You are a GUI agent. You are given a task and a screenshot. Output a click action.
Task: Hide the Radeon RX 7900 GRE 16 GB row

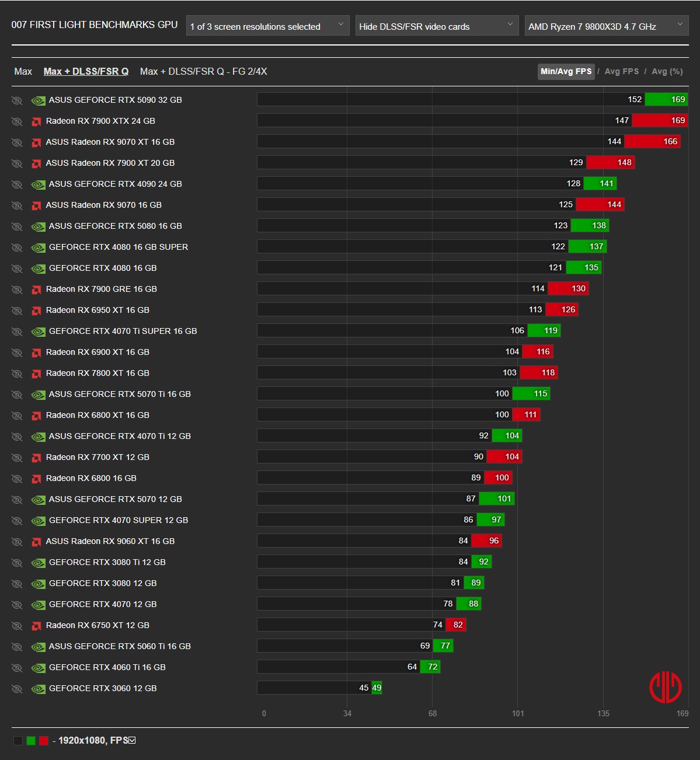17,290
